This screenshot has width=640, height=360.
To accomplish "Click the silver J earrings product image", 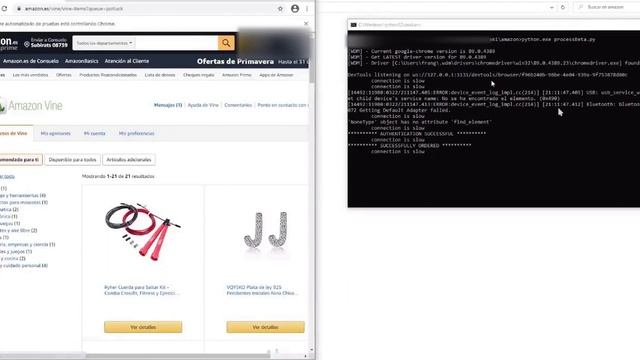I will tap(265, 230).
